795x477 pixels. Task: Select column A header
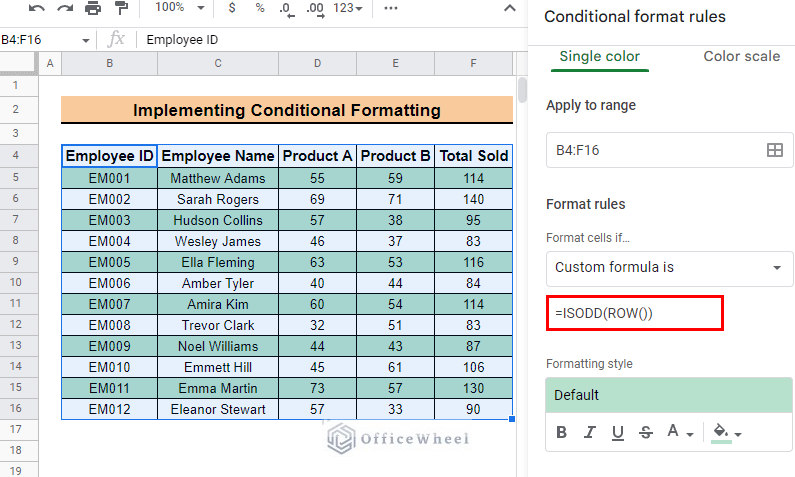(x=50, y=63)
